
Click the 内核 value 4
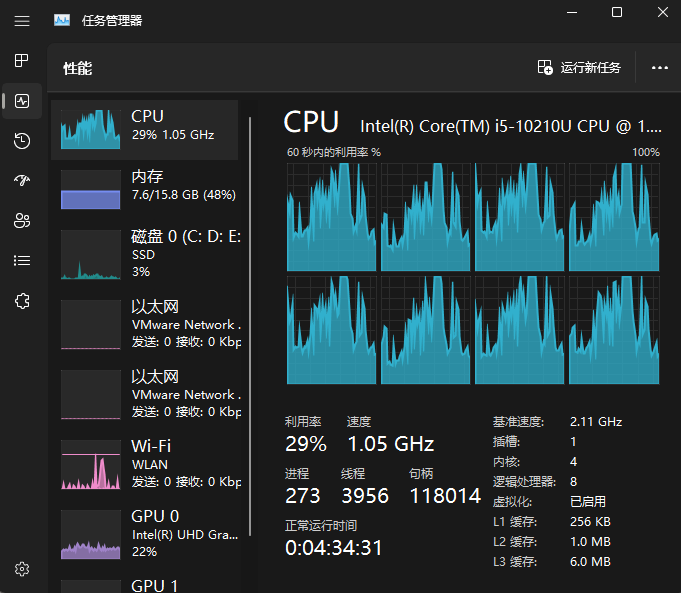click(x=574, y=462)
